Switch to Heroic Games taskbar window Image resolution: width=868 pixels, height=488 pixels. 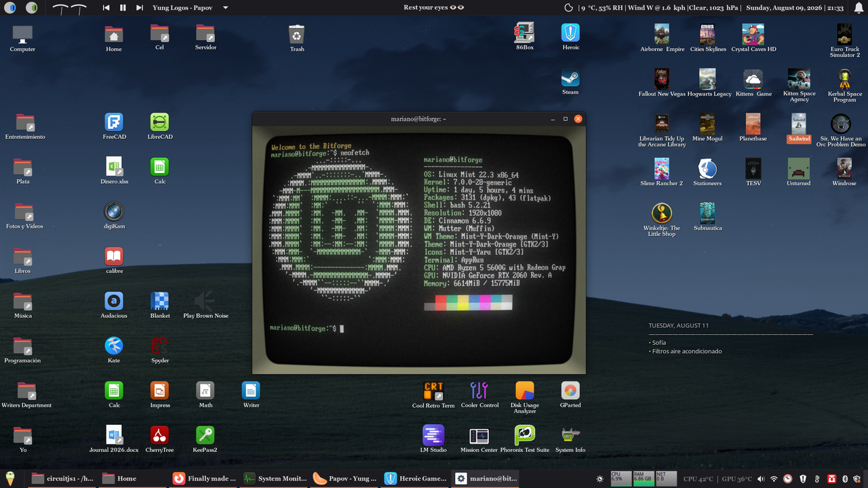(x=414, y=479)
